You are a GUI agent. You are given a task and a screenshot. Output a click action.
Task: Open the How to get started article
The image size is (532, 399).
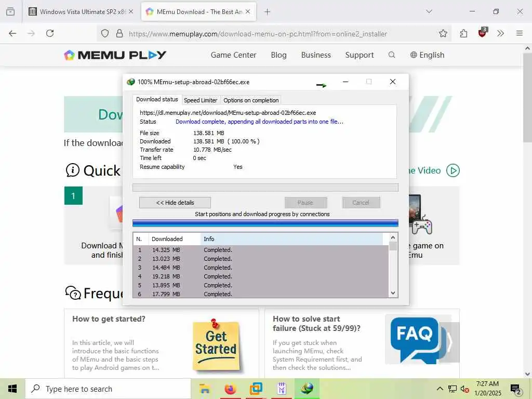click(x=109, y=319)
